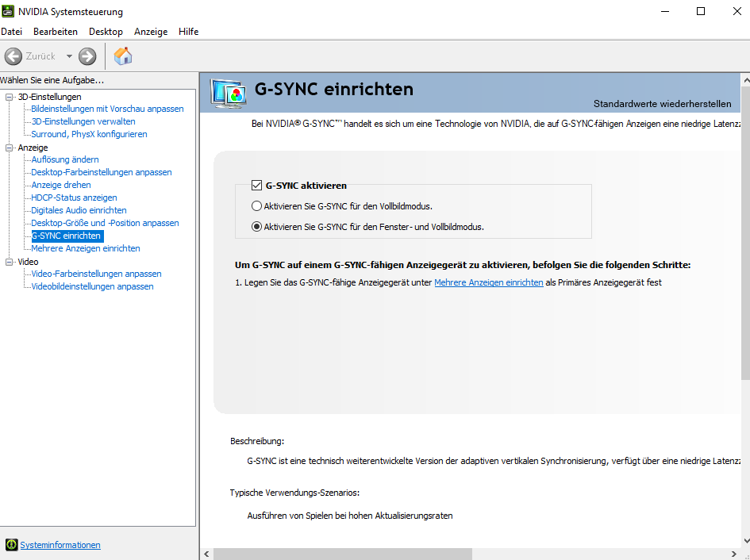Open Mehrere Anzeigen einrichten tree item
The height and width of the screenshot is (560, 750).
coord(86,249)
